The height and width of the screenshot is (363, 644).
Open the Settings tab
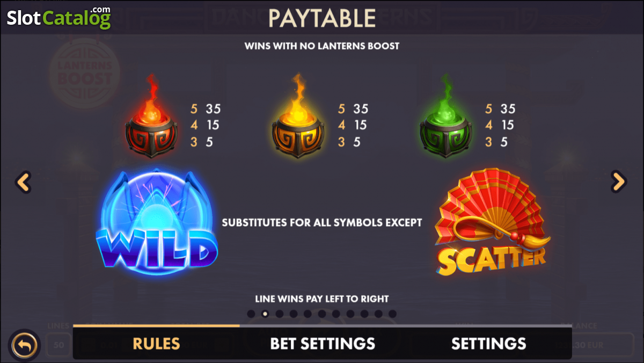point(488,343)
